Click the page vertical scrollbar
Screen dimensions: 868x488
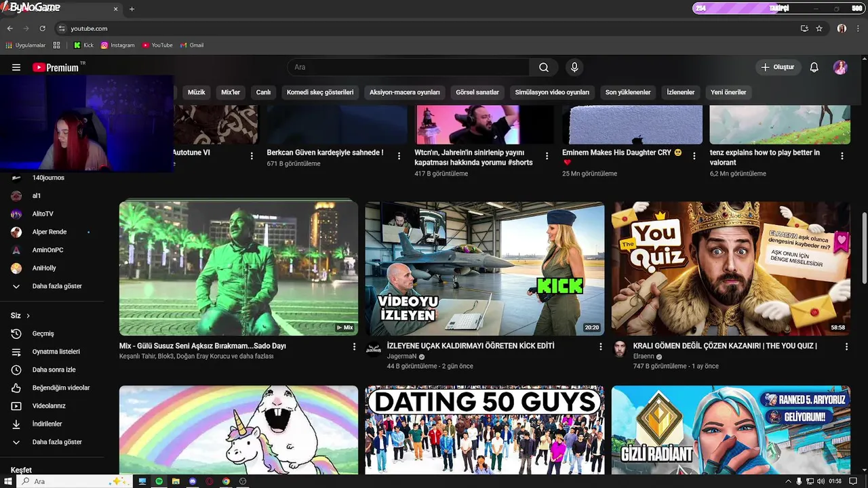(x=864, y=249)
